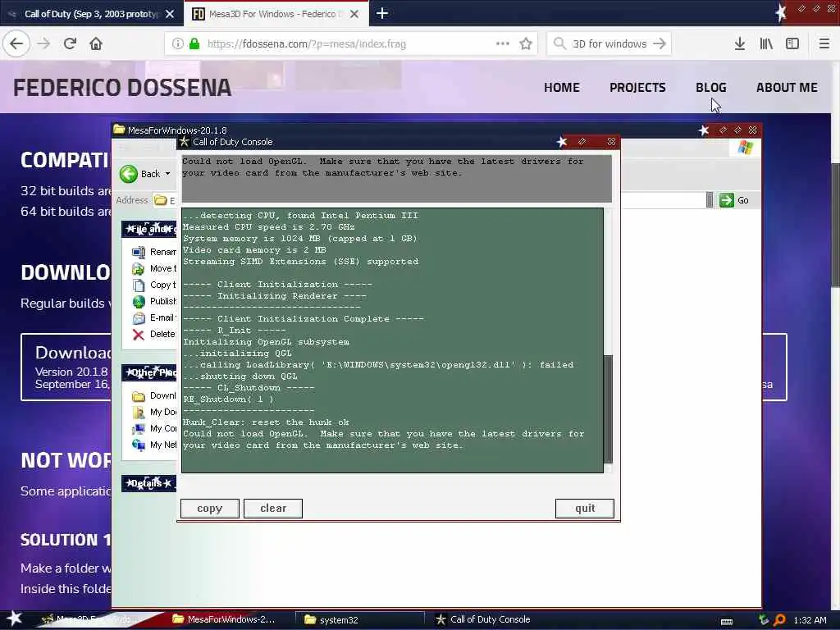Open HOME on Federico Dossena site

click(x=561, y=87)
